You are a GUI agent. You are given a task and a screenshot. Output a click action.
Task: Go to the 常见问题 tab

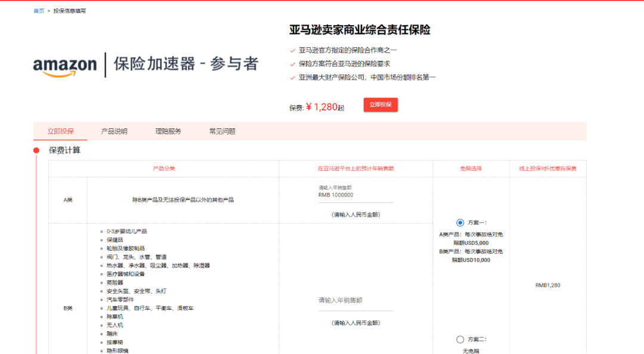222,131
